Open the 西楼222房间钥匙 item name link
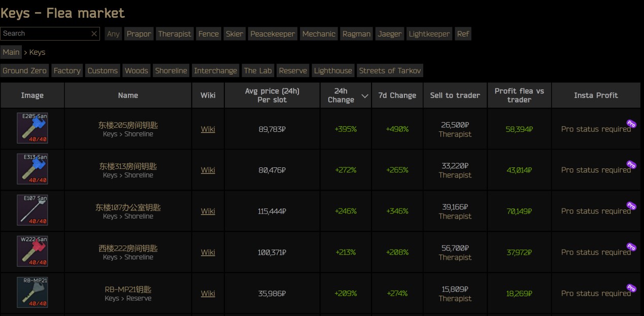The image size is (644, 316). [128, 248]
